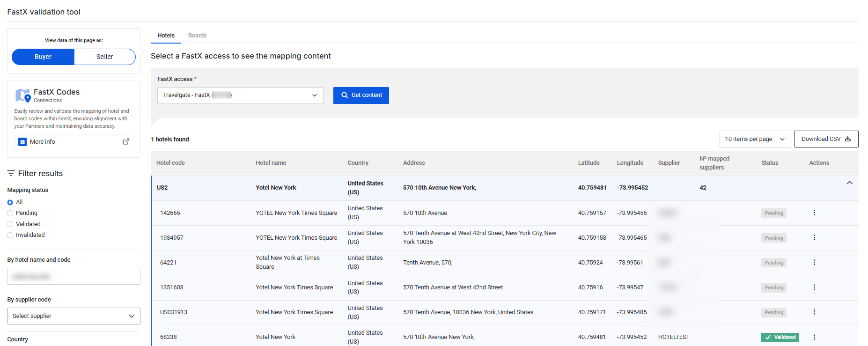Switch page view to Seller
This screenshot has height=346, width=868.
pyautogui.click(x=105, y=57)
